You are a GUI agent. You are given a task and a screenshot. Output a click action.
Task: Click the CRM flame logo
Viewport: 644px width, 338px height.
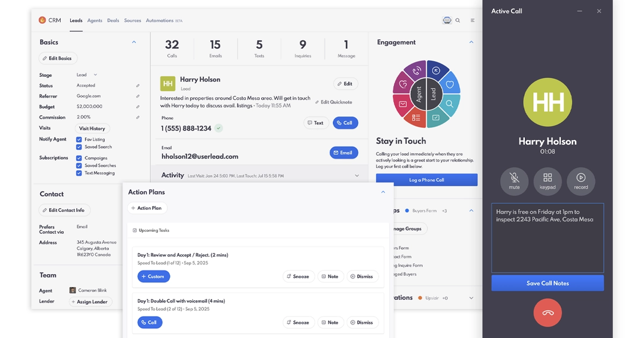tap(42, 20)
